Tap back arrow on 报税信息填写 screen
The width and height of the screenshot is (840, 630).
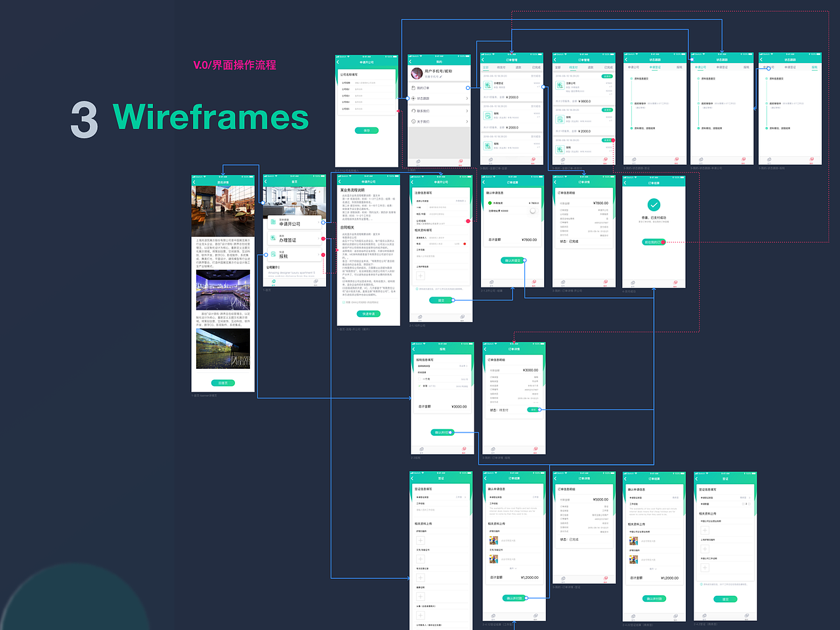[x=413, y=349]
